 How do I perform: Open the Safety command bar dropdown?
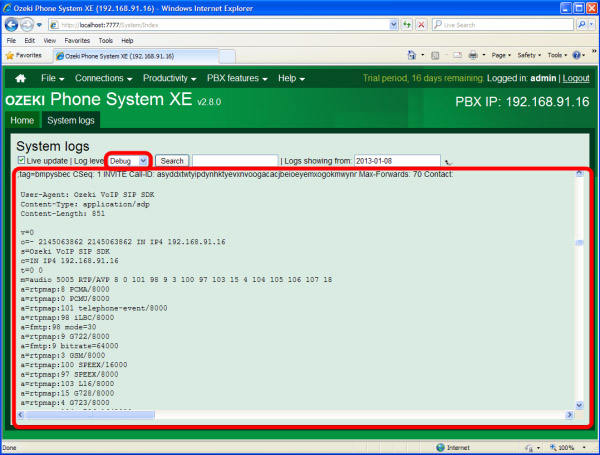pyautogui.click(x=529, y=55)
